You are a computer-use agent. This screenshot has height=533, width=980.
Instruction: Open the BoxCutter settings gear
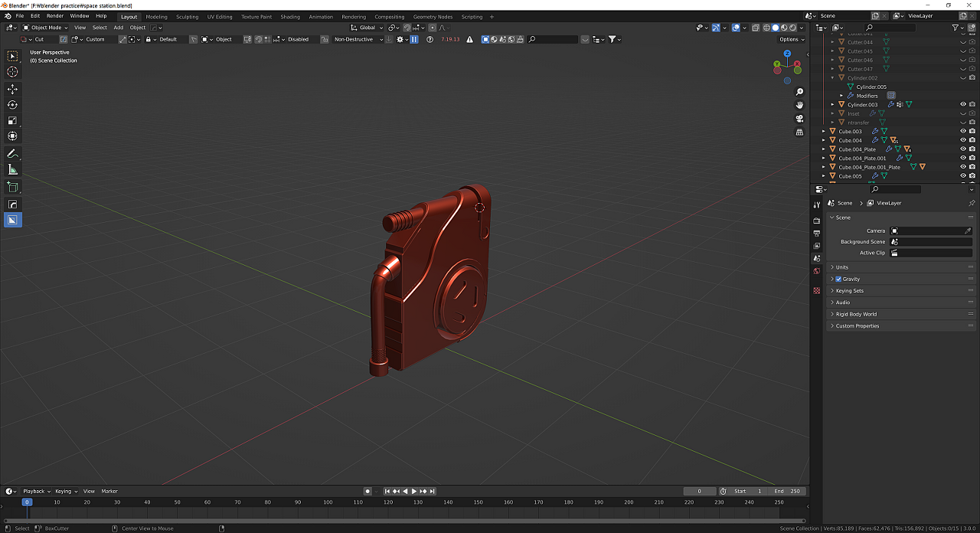[400, 39]
